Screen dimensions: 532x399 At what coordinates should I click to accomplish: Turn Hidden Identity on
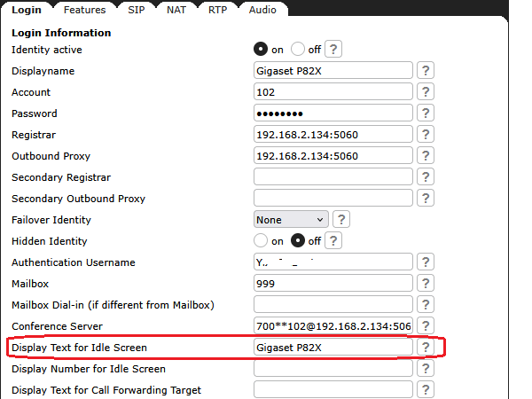coord(262,241)
